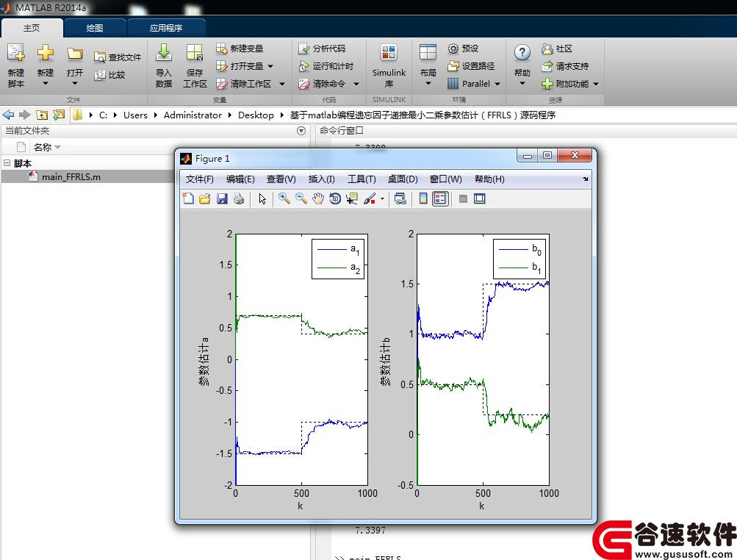
Task: Click 比较 in the ribbon
Action: pos(109,75)
